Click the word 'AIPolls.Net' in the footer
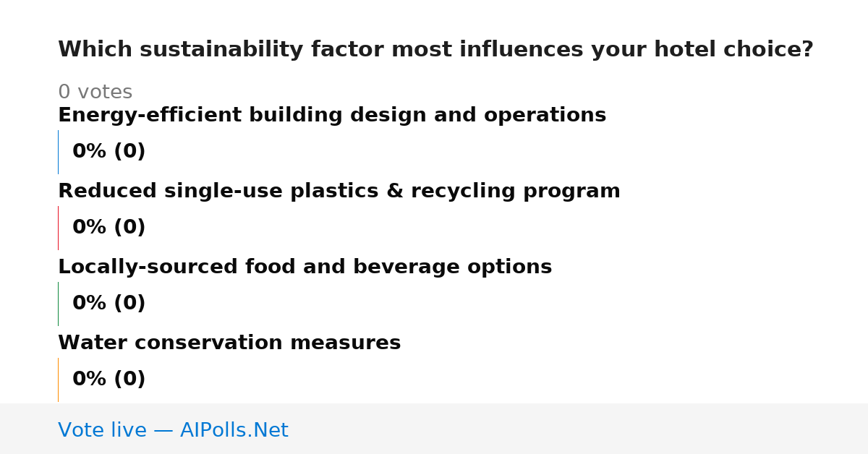Viewport: 868px width, 454px height. click(234, 431)
